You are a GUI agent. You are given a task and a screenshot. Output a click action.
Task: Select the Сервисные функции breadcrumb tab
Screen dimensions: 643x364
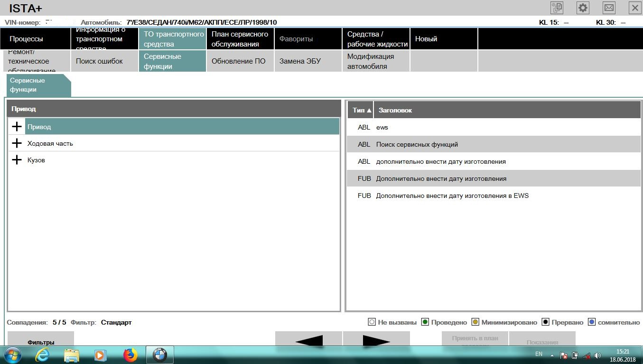tap(38, 85)
